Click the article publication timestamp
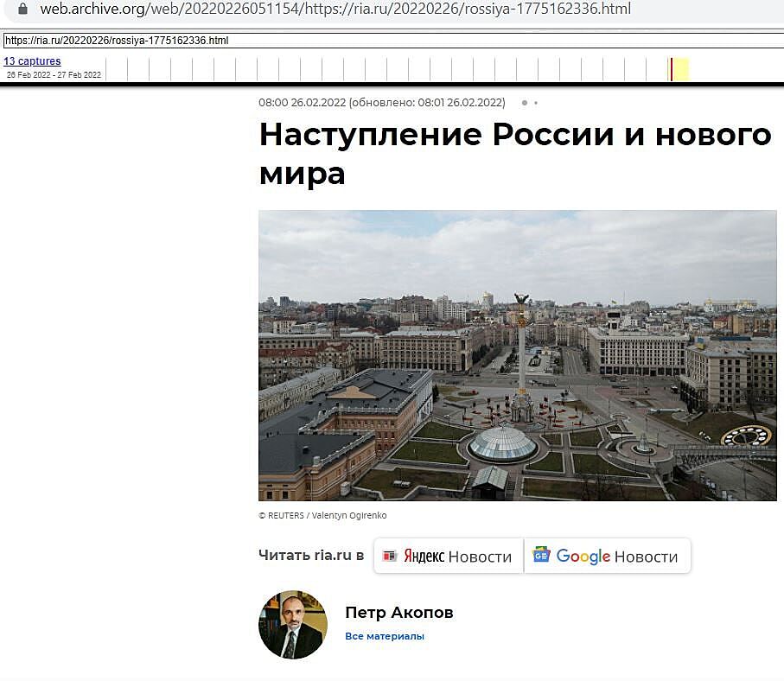The image size is (784, 681). tap(381, 102)
